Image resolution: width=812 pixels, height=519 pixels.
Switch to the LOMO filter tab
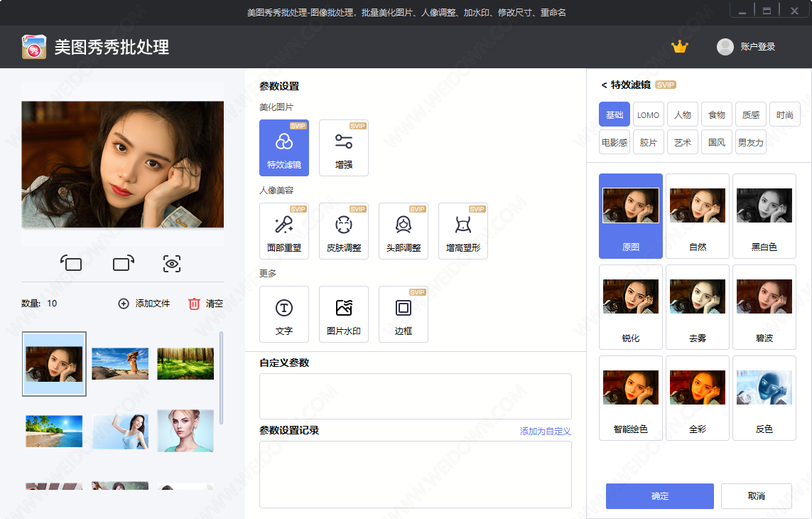(x=649, y=114)
